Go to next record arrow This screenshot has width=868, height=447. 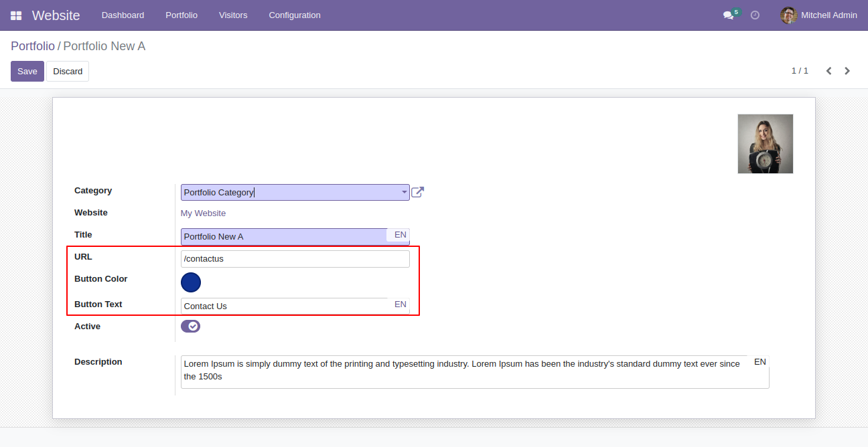847,71
